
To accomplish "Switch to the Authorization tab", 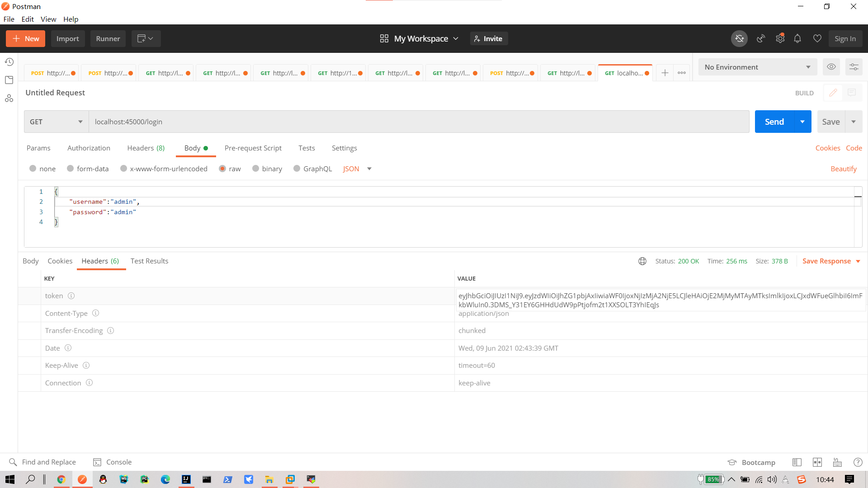I will tap(89, 148).
